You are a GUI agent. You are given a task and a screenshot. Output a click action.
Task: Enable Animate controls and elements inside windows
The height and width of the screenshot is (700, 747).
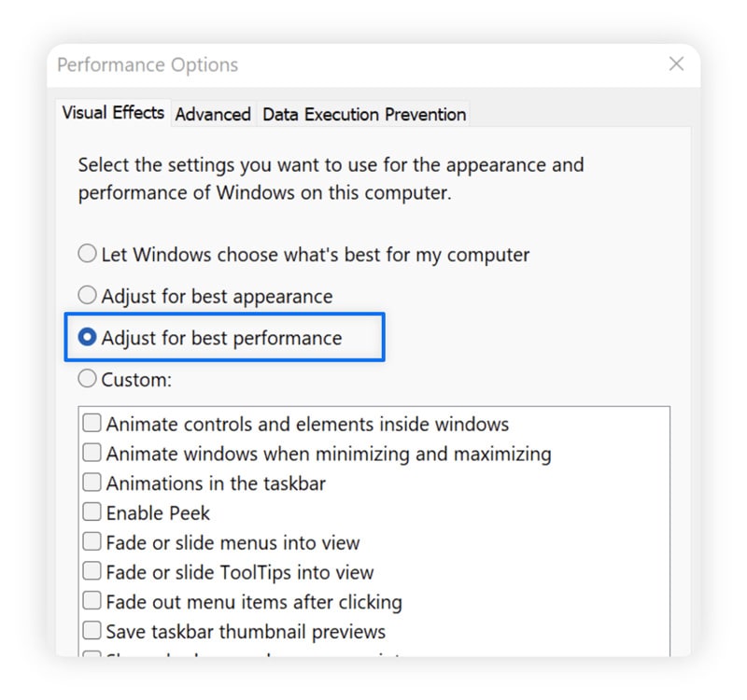click(x=92, y=422)
